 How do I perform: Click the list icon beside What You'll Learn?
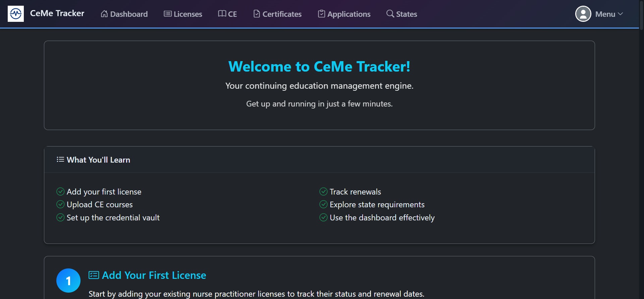pyautogui.click(x=60, y=160)
